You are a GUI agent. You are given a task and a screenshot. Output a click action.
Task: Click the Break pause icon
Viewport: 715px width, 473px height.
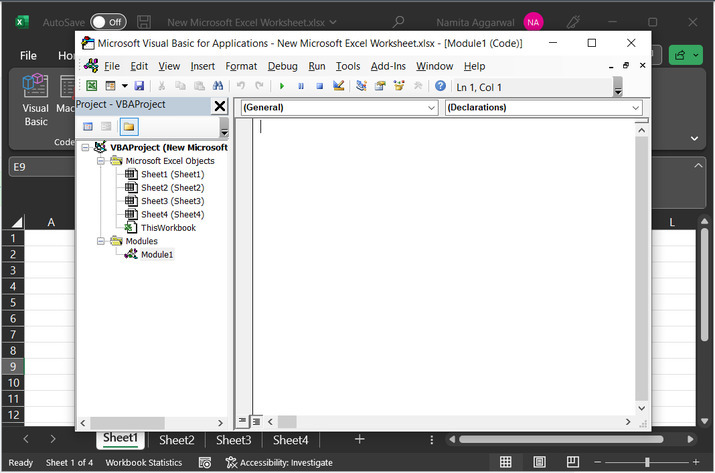point(301,86)
